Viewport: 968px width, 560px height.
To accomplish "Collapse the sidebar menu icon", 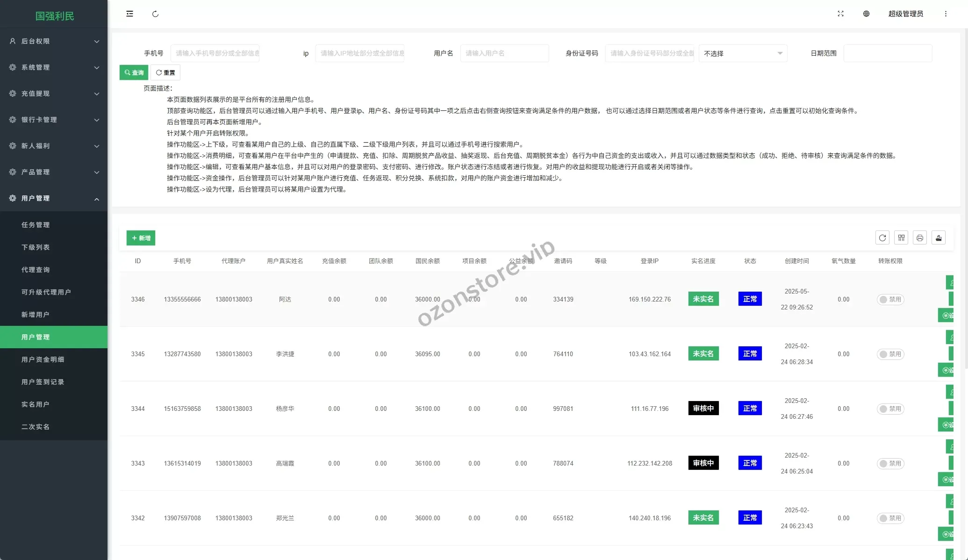I will 129,14.
